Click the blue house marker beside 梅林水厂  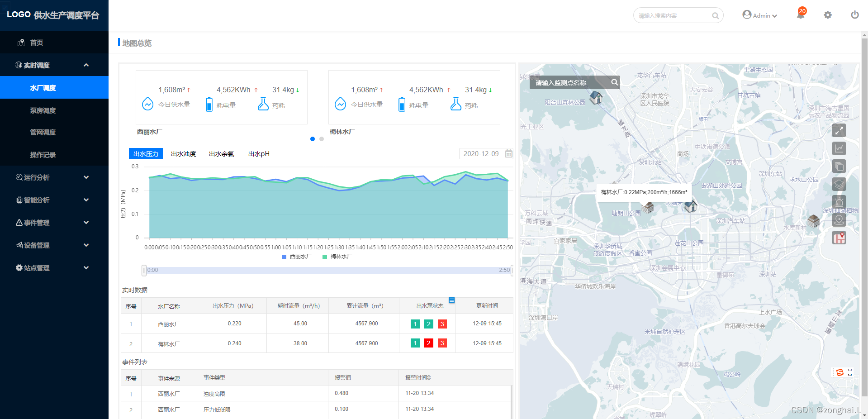(x=691, y=206)
